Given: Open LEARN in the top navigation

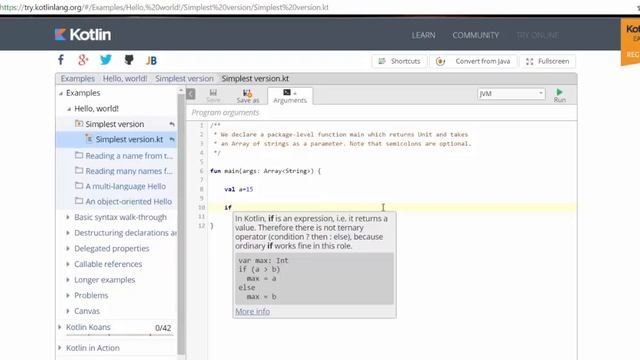Looking at the screenshot, I should (423, 35).
